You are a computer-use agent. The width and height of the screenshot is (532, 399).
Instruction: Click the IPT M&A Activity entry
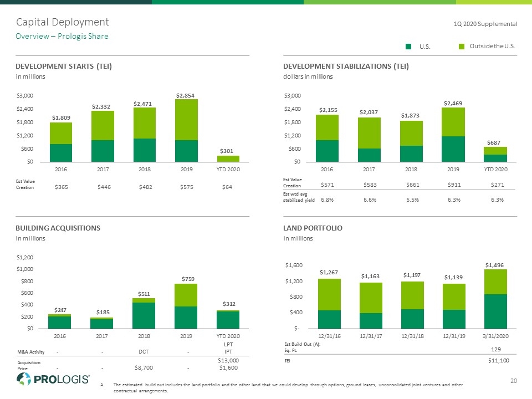[228, 352]
